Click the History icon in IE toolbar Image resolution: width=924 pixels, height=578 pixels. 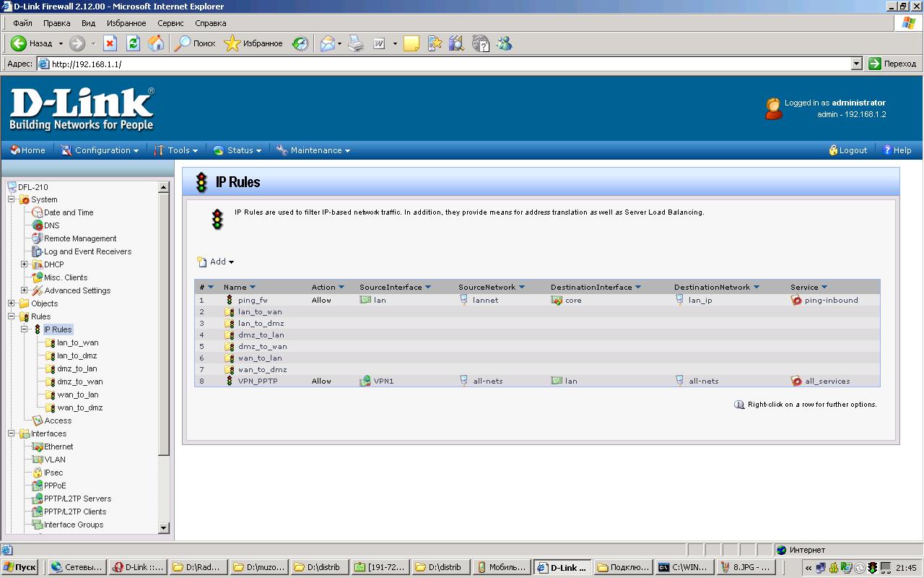point(300,43)
